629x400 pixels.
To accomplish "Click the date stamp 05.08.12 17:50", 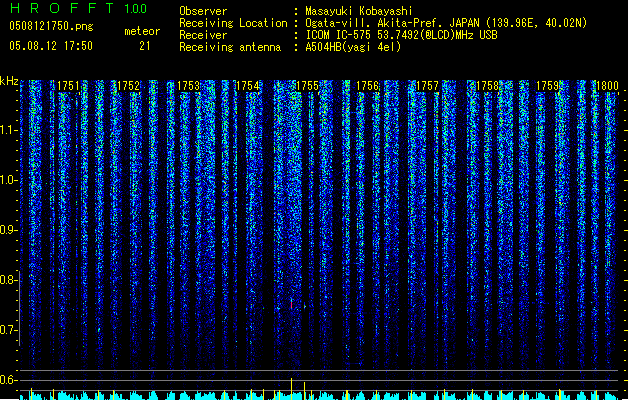I will pyautogui.click(x=51, y=46).
